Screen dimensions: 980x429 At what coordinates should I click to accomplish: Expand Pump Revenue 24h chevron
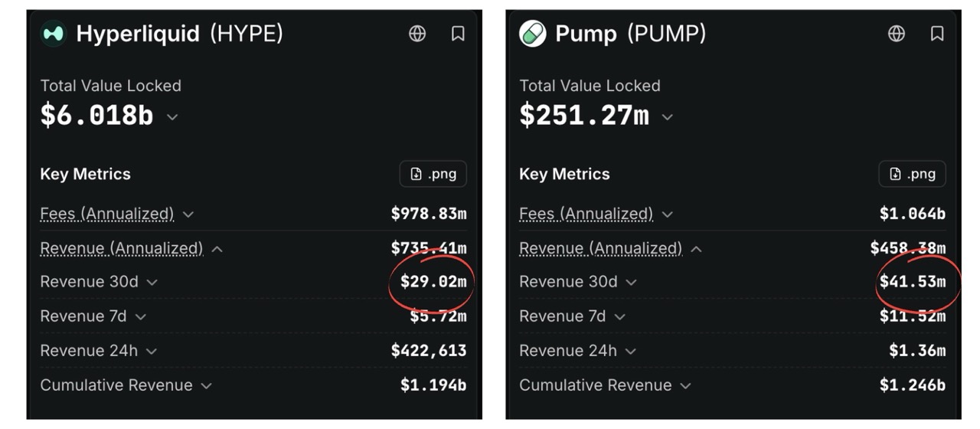(630, 352)
